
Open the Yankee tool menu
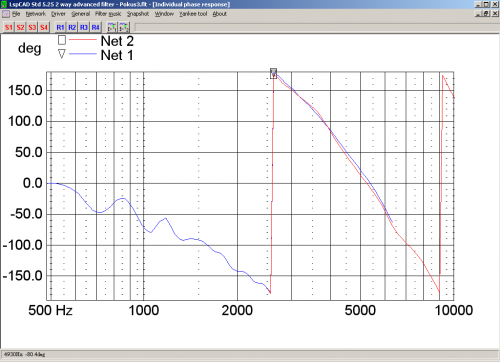[x=193, y=14]
